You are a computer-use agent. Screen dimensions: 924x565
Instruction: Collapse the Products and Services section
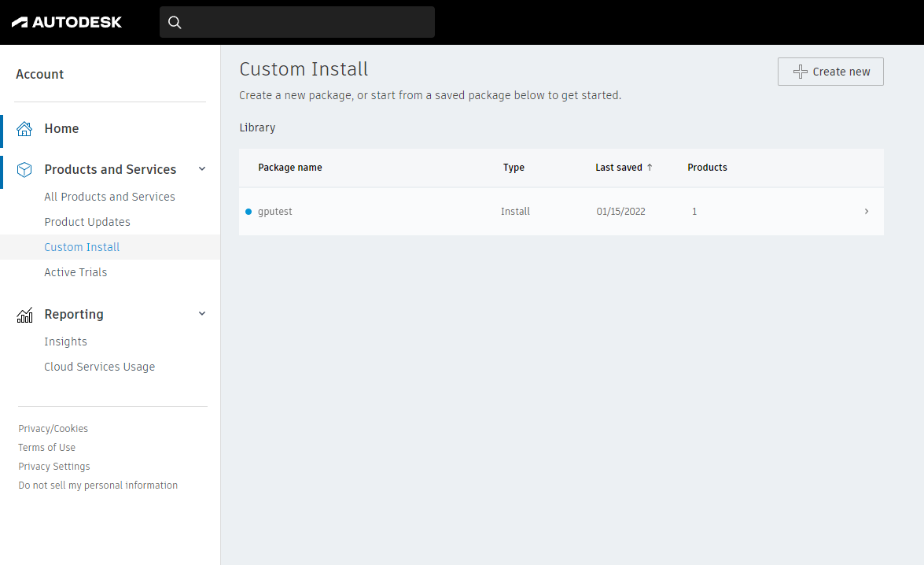coord(202,169)
